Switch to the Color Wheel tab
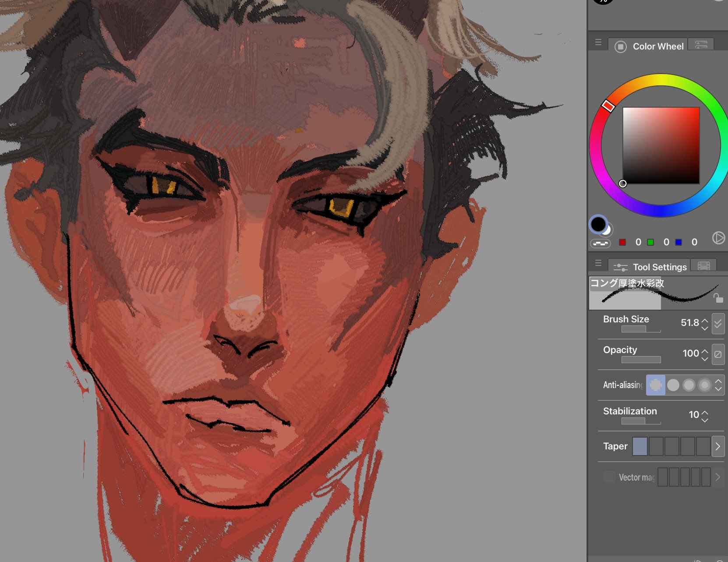The image size is (728, 562). point(648,46)
